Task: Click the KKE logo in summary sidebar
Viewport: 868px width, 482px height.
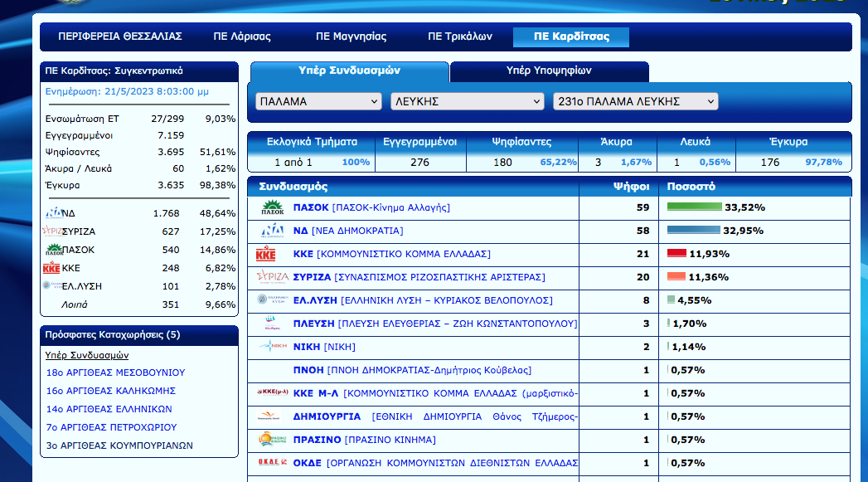Action: [51, 268]
